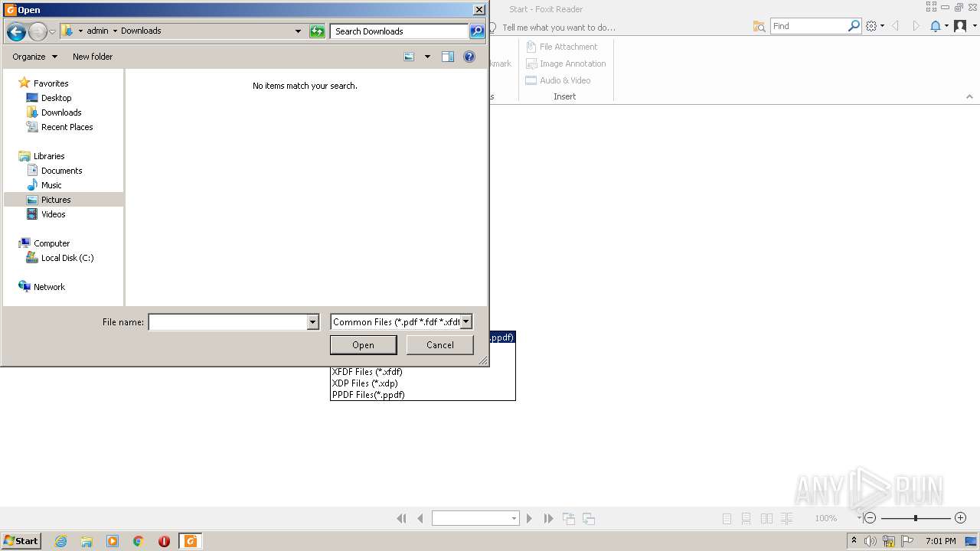The height and width of the screenshot is (551, 980).
Task: Select Network in navigation pane
Action: click(x=49, y=287)
